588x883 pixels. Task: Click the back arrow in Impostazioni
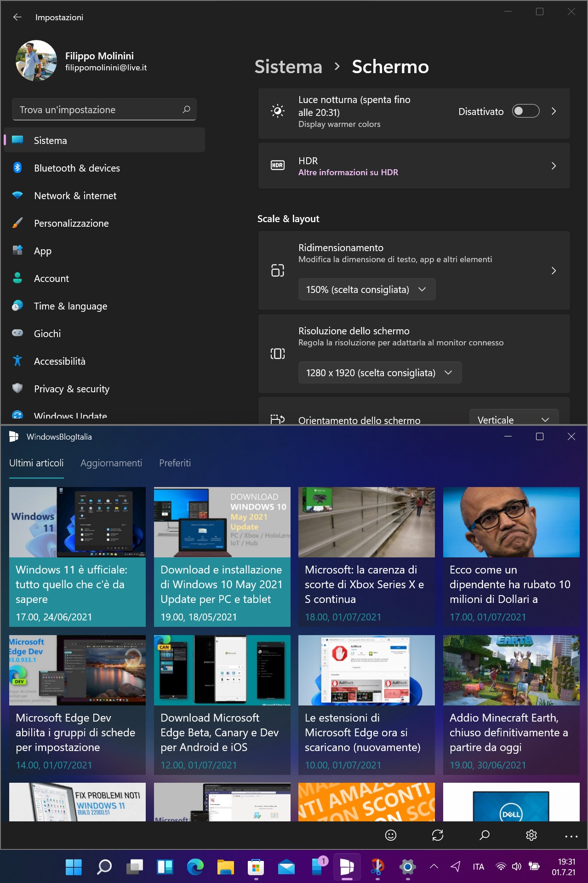(17, 17)
